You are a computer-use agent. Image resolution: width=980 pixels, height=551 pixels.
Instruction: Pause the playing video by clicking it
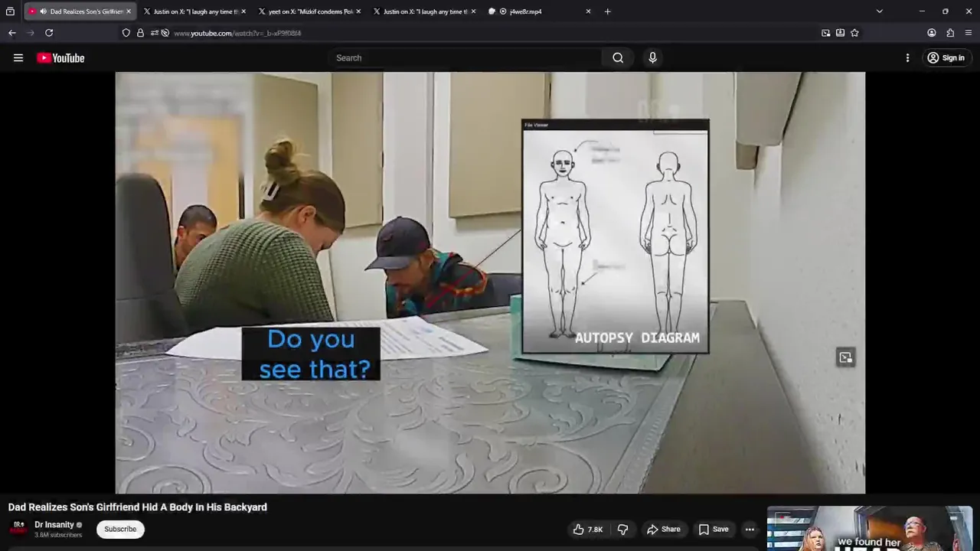coord(490,283)
